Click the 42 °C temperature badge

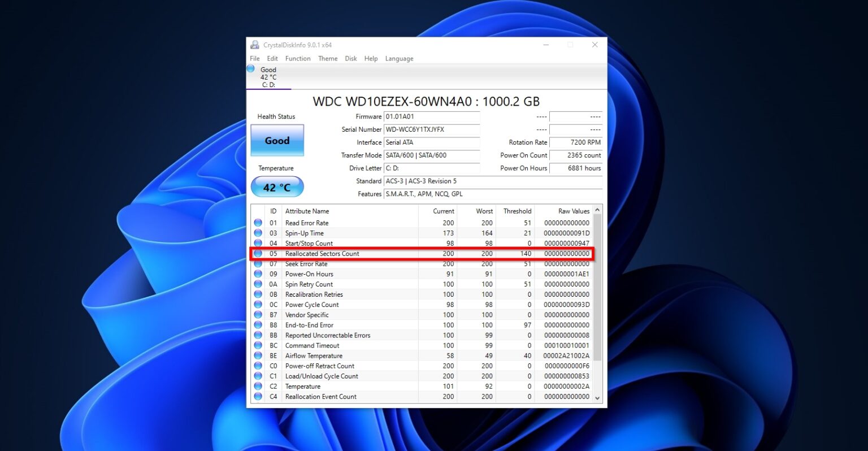(277, 187)
